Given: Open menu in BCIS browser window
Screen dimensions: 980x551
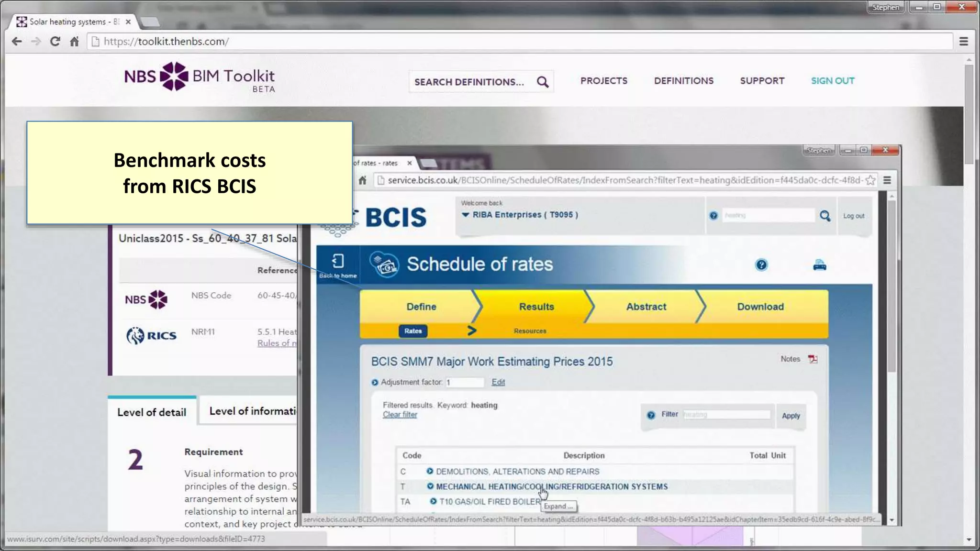Looking at the screenshot, I should coord(887,180).
